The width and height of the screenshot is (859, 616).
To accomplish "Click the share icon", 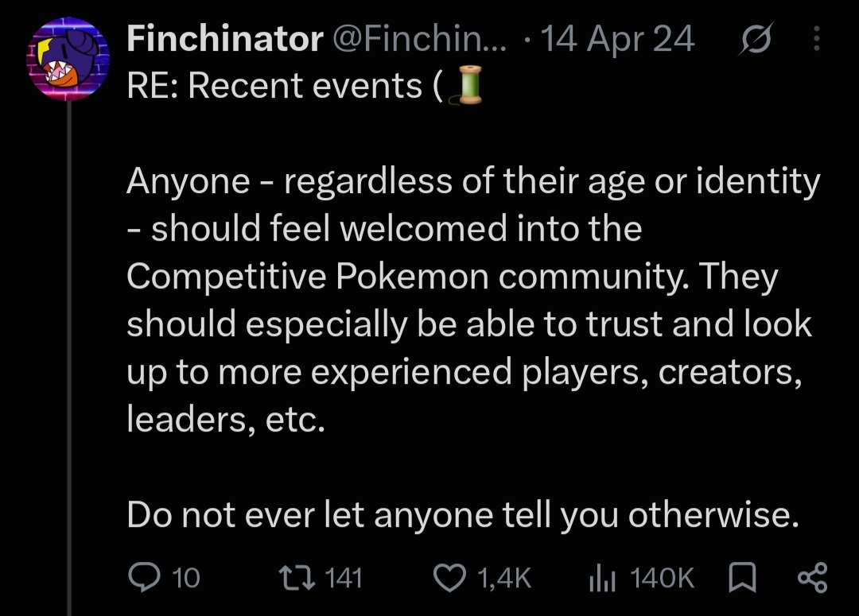I will coord(812,578).
